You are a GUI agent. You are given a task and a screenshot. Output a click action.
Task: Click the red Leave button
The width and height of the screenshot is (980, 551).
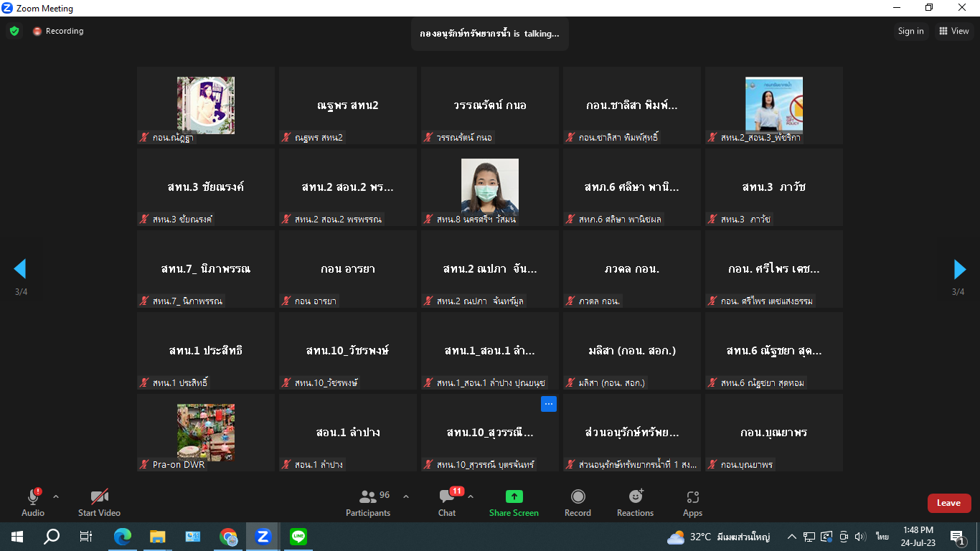(948, 503)
